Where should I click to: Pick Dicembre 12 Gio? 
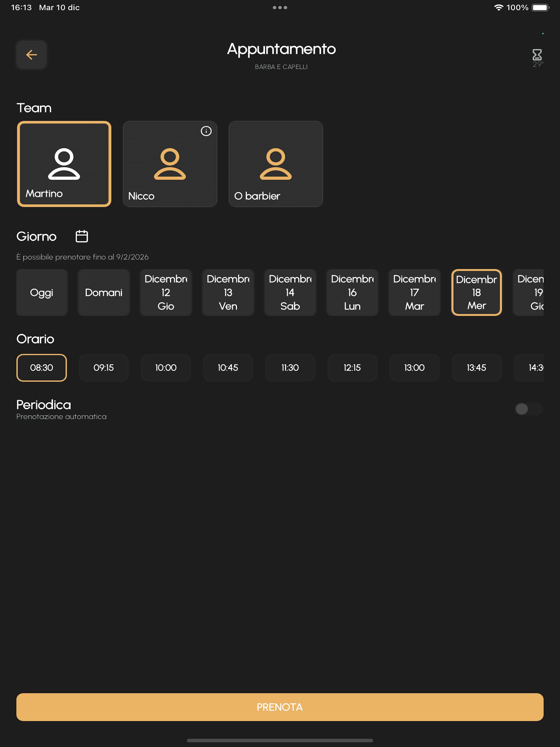166,293
